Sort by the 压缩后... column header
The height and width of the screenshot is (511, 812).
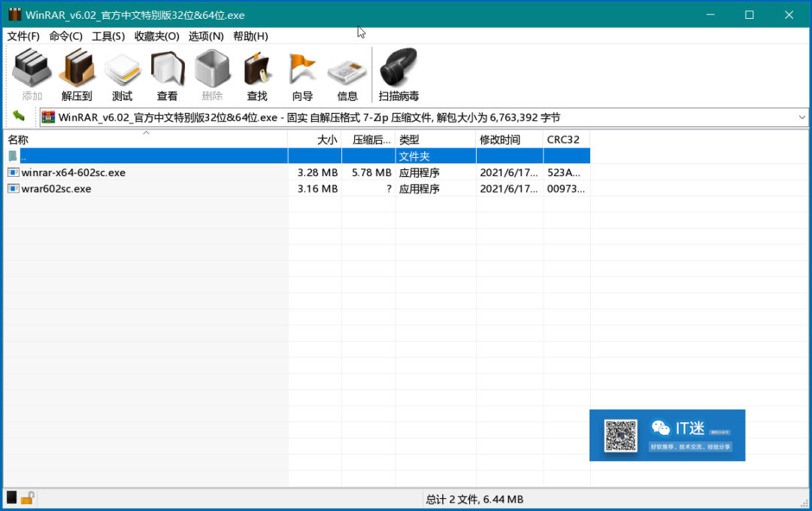coord(368,139)
